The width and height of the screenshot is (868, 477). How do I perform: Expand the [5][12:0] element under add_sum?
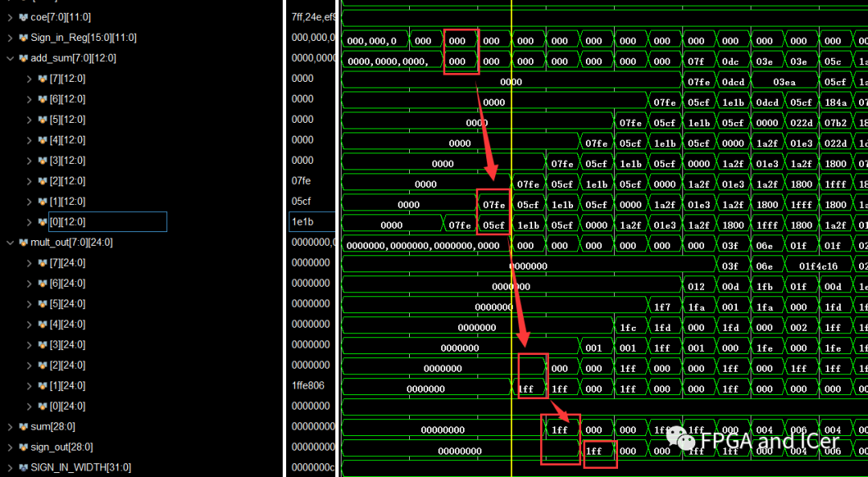[30, 120]
